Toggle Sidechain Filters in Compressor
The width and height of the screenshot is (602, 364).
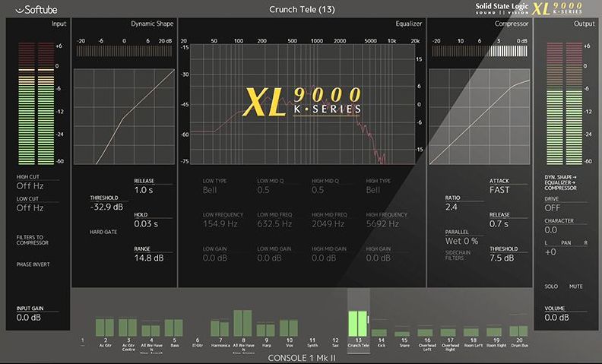pyautogui.click(x=458, y=255)
